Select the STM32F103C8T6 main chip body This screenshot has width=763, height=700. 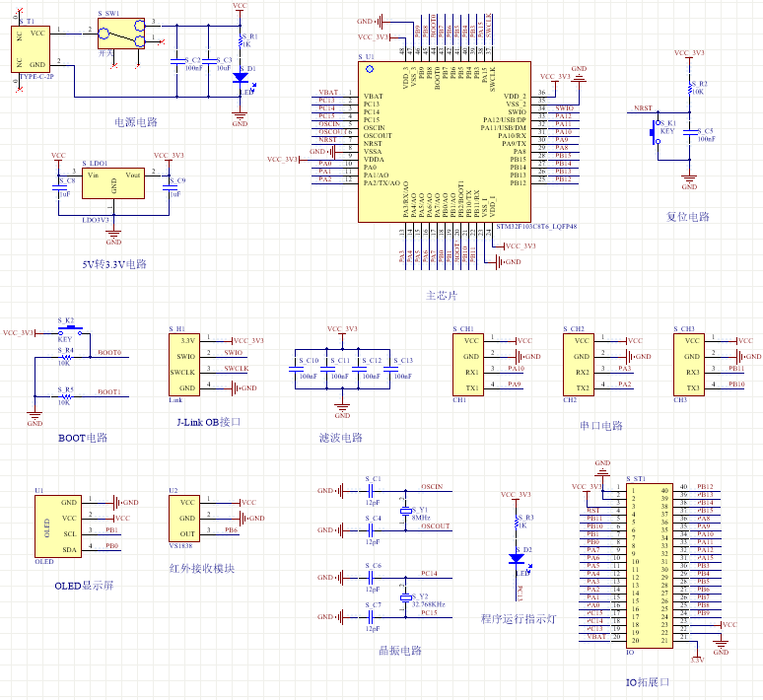tap(445, 142)
